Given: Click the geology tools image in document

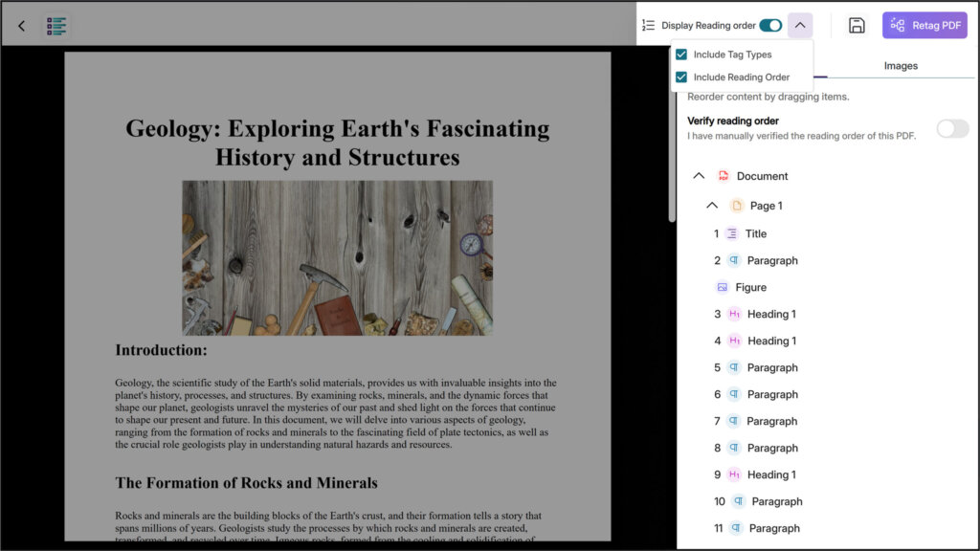Looking at the screenshot, I should 337,257.
